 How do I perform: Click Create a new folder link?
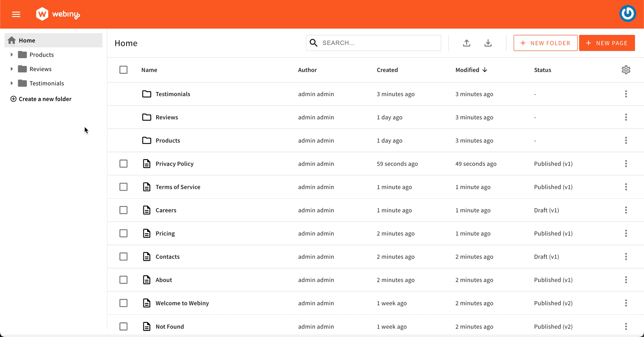[45, 99]
